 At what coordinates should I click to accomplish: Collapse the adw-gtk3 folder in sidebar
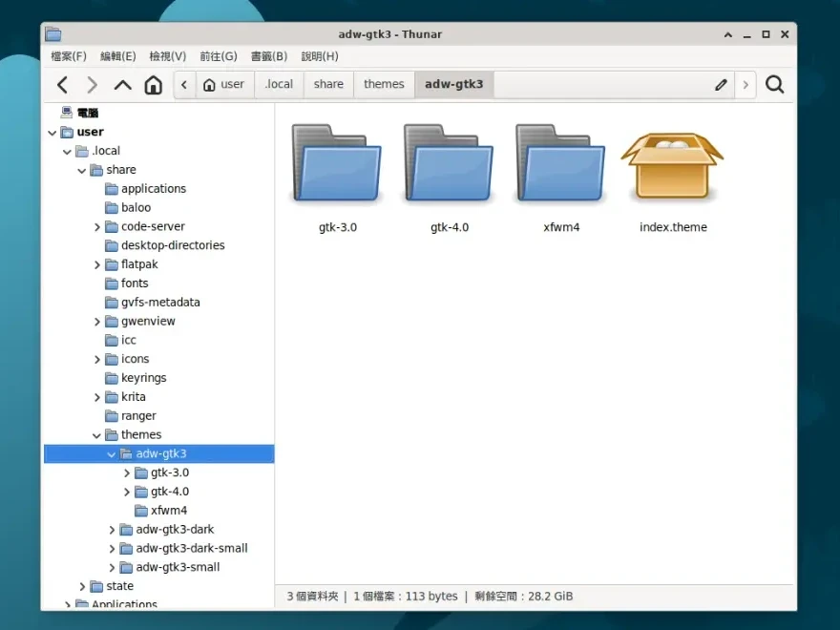[x=111, y=453]
